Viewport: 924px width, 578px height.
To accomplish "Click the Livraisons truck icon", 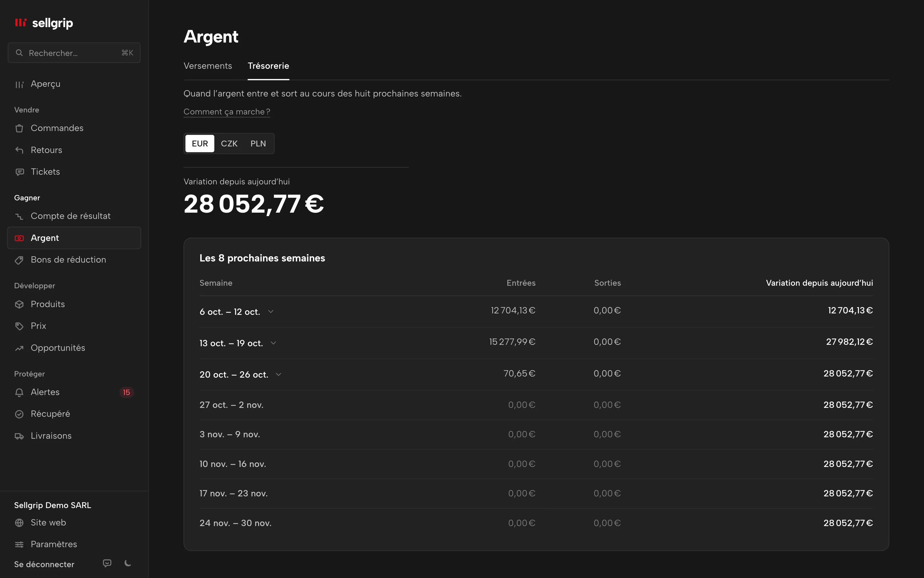I will point(19,436).
